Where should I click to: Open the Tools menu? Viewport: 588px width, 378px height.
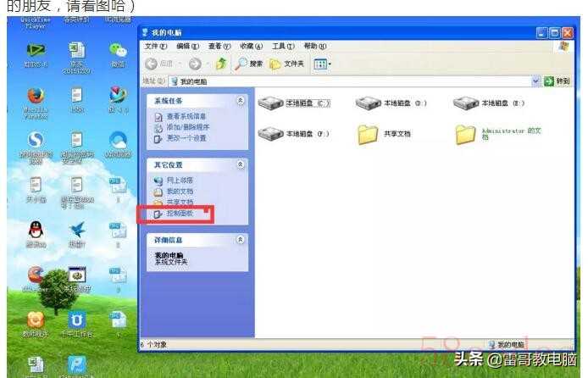coord(283,46)
